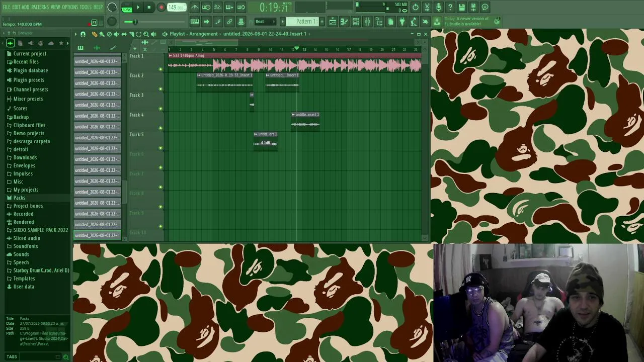This screenshot has height=362, width=644.
Task: Switch between Song and Pattern mode
Action: tap(126, 8)
